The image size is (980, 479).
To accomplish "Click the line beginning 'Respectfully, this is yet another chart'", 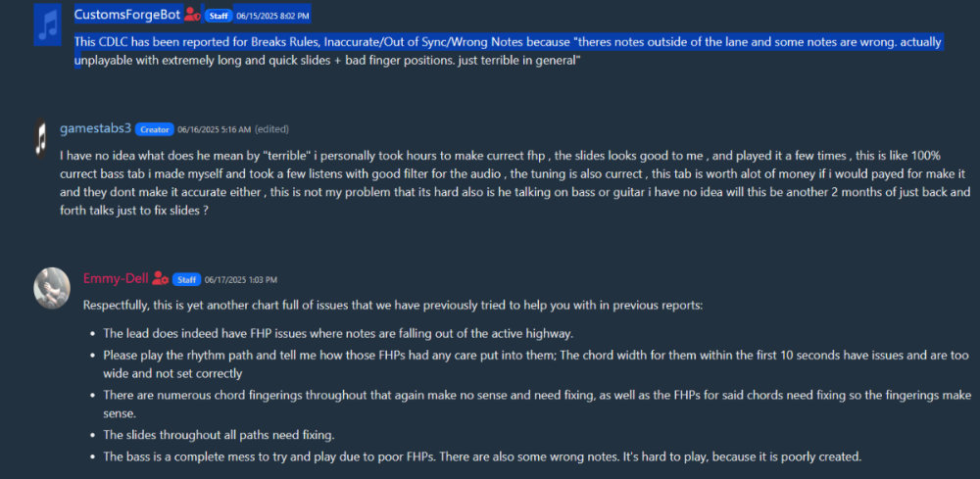I will coord(392,306).
